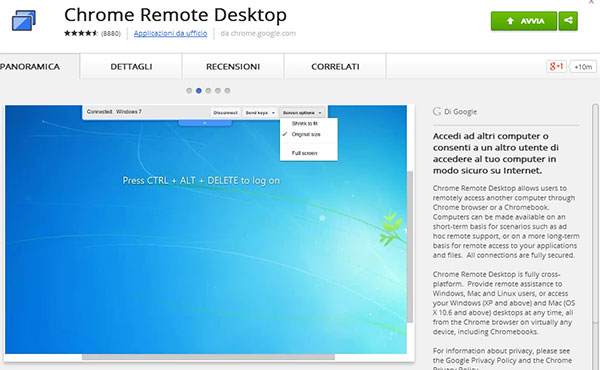
Task: Close the overlay with the top-right X
Action: [x=592, y=2]
